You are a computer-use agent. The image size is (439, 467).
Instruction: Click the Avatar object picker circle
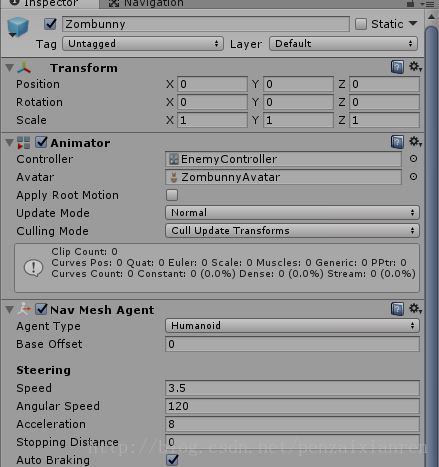click(x=413, y=177)
